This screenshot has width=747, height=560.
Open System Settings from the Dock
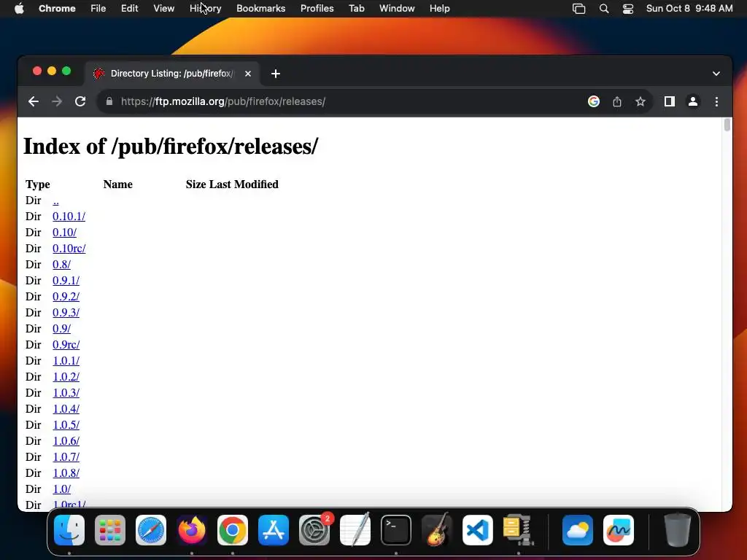click(314, 530)
